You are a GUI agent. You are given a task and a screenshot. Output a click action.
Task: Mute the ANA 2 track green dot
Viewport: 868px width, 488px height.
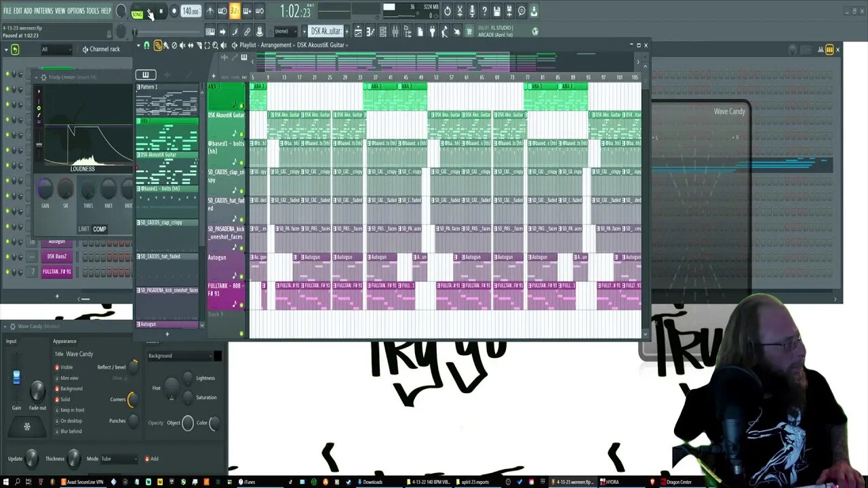242,106
